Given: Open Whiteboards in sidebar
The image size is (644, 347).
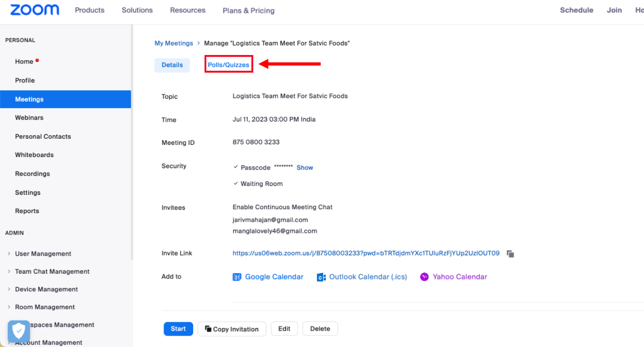Looking at the screenshot, I should point(34,155).
